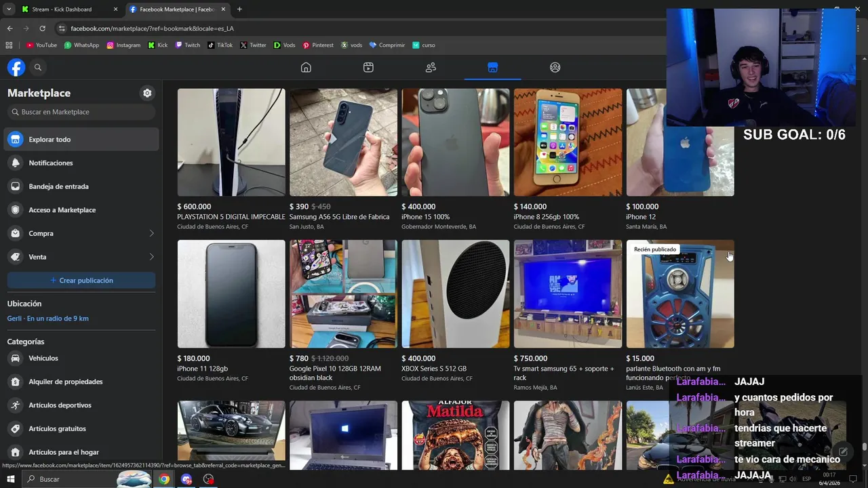Open the Friends icon in top navigation
The image size is (868, 488).
(x=431, y=67)
